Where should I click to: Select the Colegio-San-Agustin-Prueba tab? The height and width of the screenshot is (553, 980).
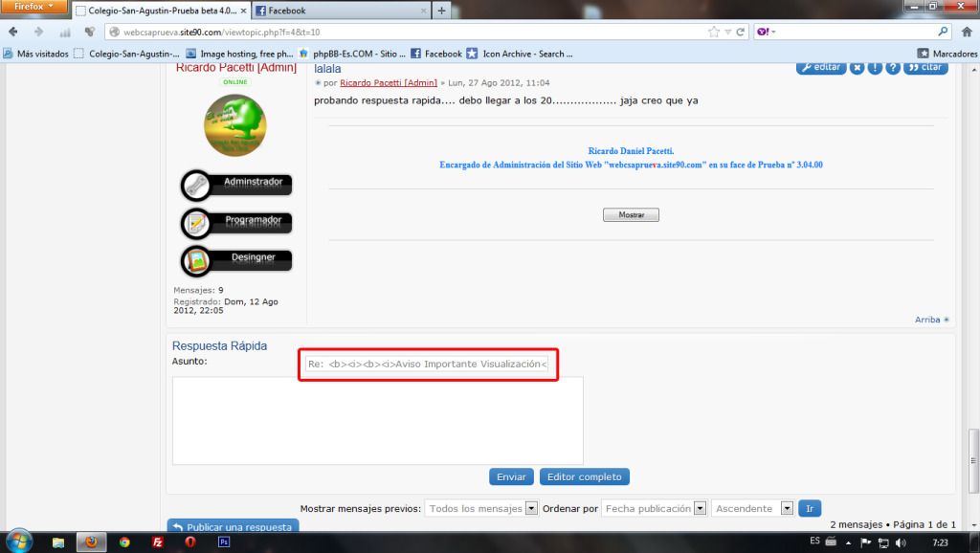161,11
